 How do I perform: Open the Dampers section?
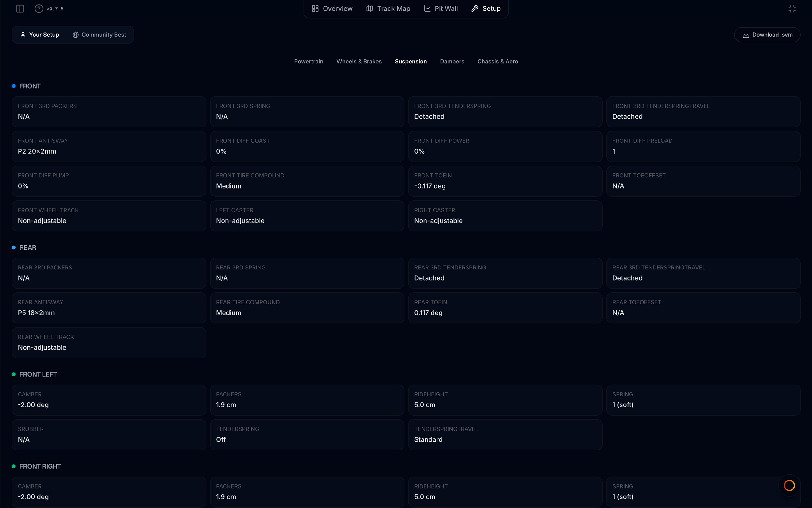(452, 62)
